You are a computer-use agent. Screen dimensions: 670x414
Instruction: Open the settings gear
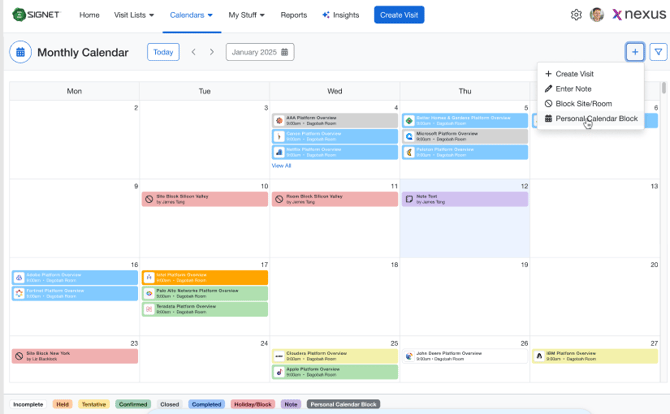[x=576, y=15]
